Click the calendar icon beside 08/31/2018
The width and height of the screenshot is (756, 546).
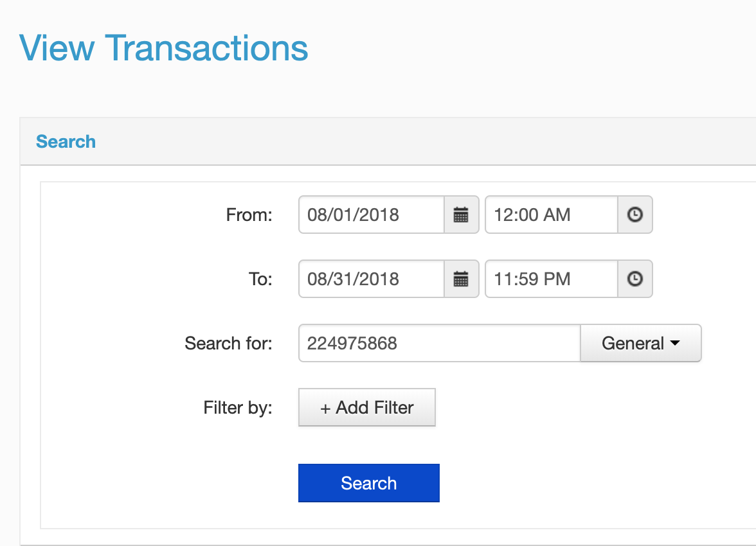462,279
